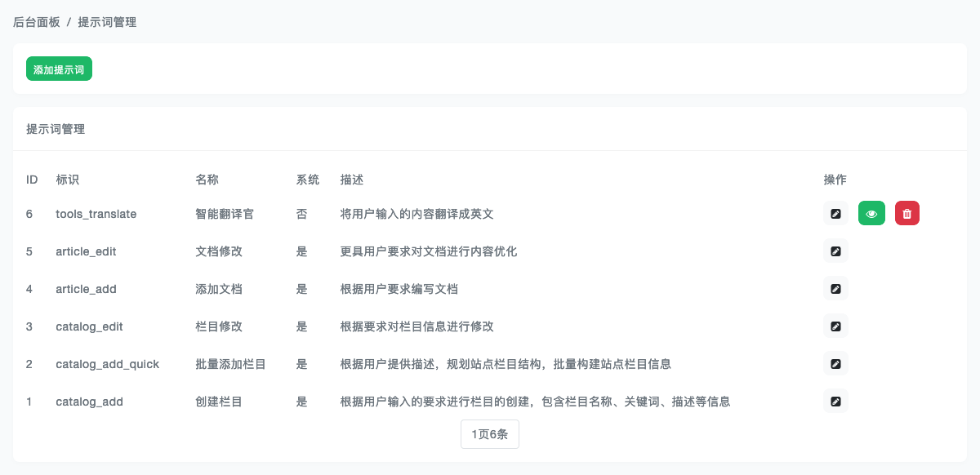Click the name 添加文档
Image resolution: width=980 pixels, height=475 pixels.
219,289
